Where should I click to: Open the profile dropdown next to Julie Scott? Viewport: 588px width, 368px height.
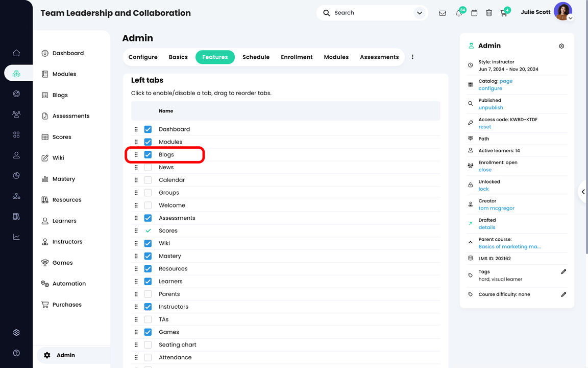click(570, 18)
